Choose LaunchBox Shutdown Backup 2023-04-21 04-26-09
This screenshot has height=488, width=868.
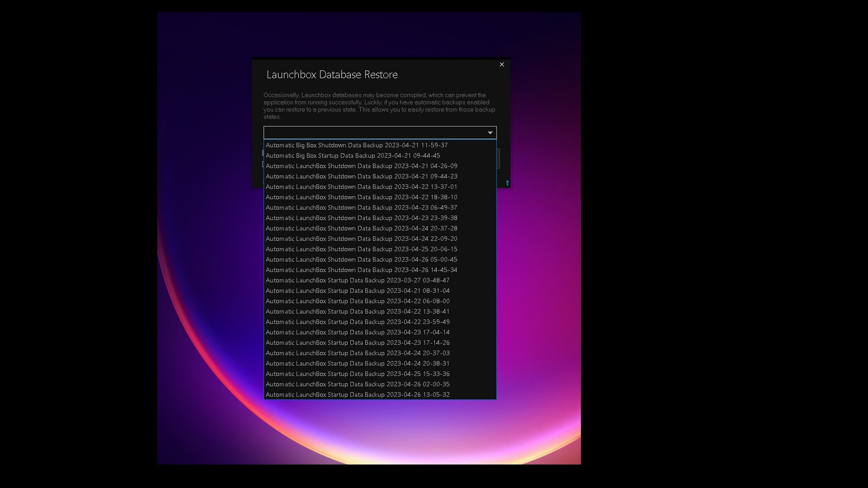click(x=380, y=166)
